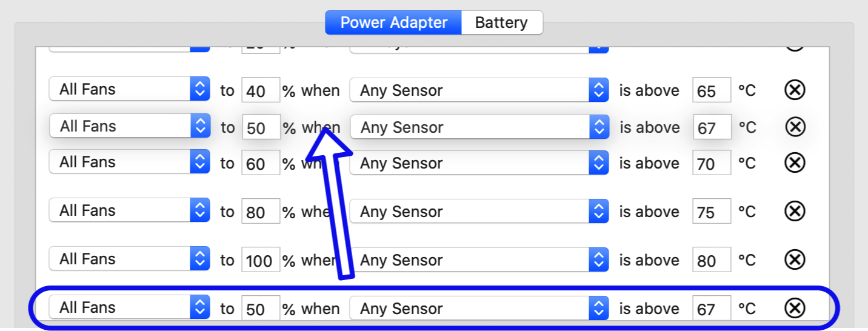Delete the dragged 50% rule at 67 °C
Image resolution: width=868 pixels, height=331 pixels.
795,127
